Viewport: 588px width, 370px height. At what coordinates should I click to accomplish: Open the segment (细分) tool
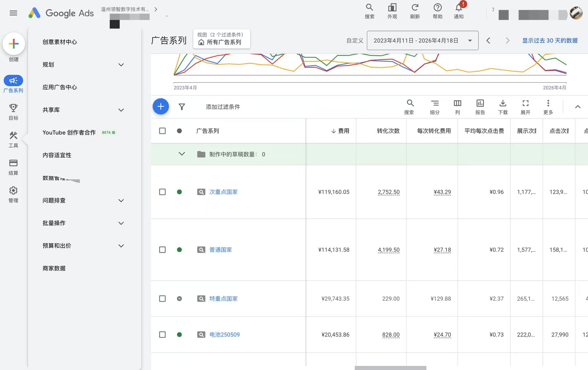click(435, 107)
